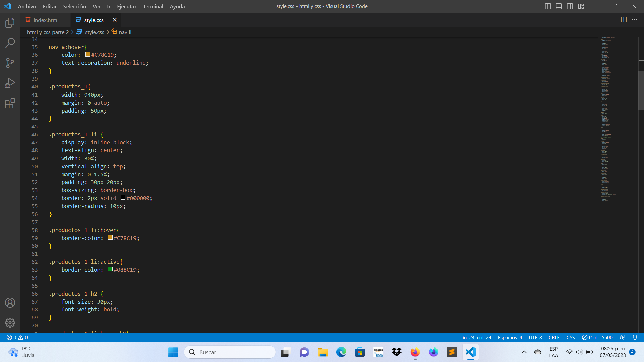Change indentation via 'Espacios: 4'
Viewport: 644px width, 362px height.
click(x=510, y=337)
